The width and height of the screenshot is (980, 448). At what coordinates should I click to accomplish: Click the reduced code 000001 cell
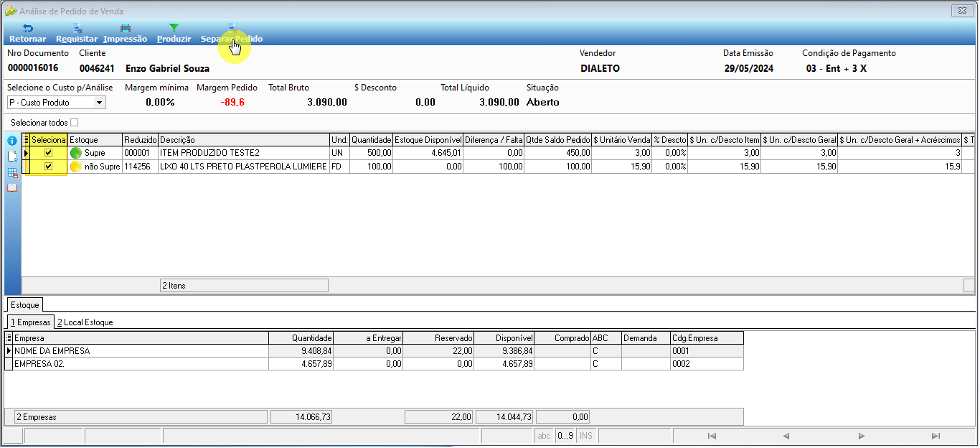pos(140,153)
